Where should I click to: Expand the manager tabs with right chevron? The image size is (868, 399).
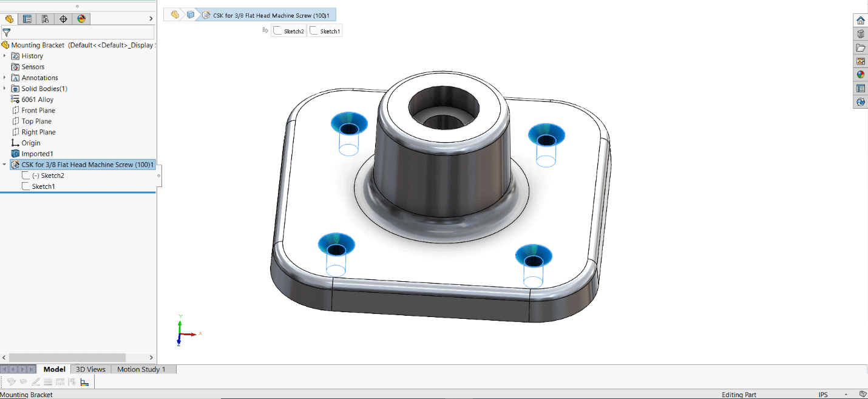[x=151, y=19]
